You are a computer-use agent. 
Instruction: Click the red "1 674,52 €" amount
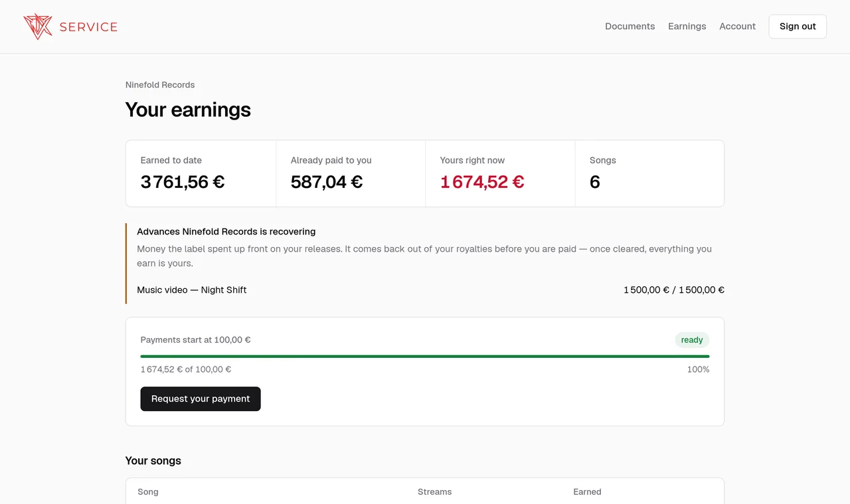click(482, 182)
